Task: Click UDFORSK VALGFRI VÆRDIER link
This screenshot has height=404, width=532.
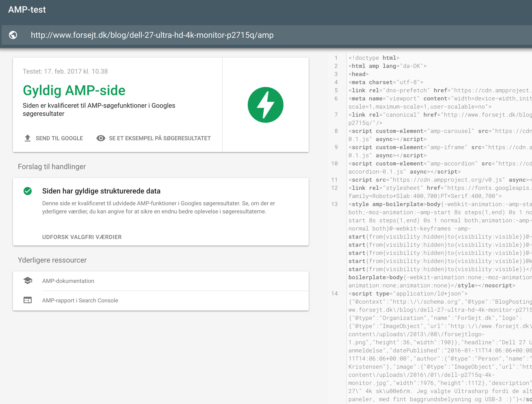Action: tap(82, 237)
